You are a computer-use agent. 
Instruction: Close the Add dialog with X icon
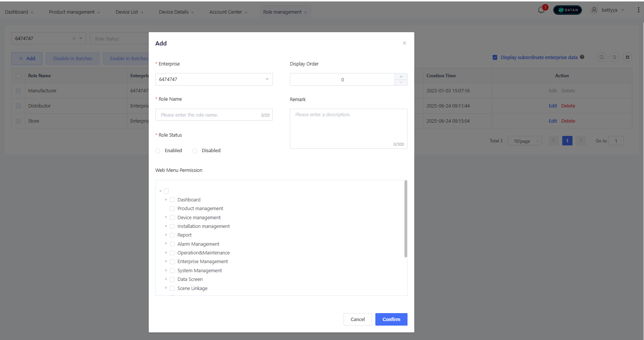click(x=404, y=43)
